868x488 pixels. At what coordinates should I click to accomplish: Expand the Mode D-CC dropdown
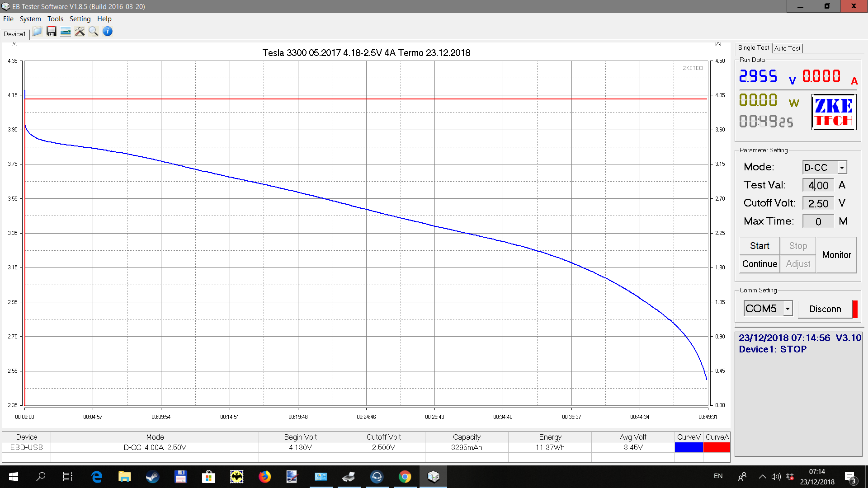(842, 168)
